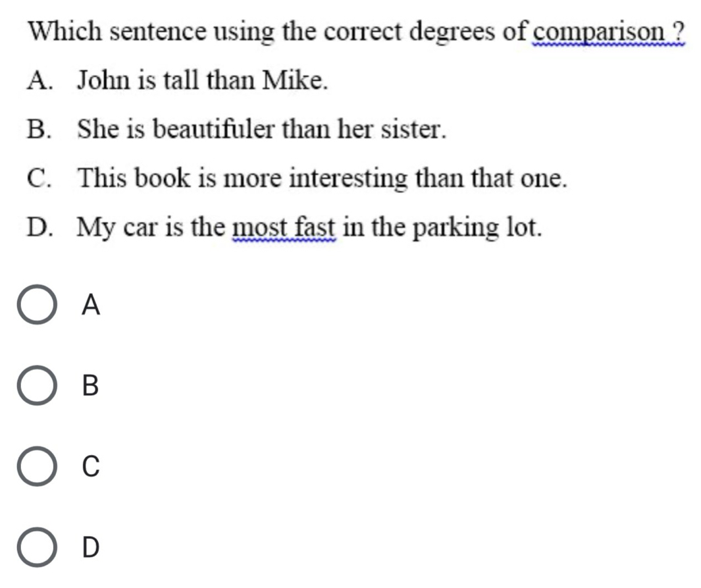This screenshot has width=701, height=588.
Task: Click the word 'beautifuler' in sentence B
Action: 214,129
